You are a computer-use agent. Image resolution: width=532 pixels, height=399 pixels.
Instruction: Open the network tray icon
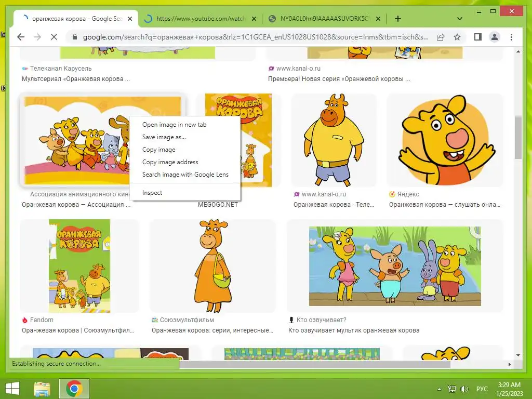coord(451,389)
